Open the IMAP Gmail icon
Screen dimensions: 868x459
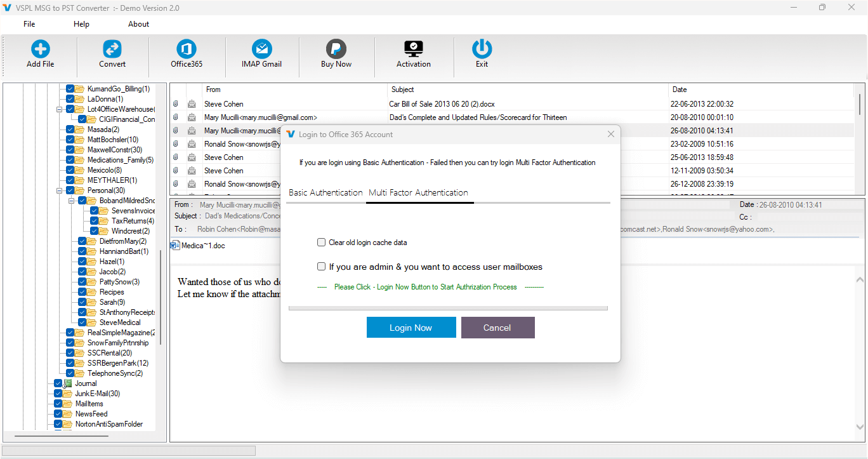[261, 49]
